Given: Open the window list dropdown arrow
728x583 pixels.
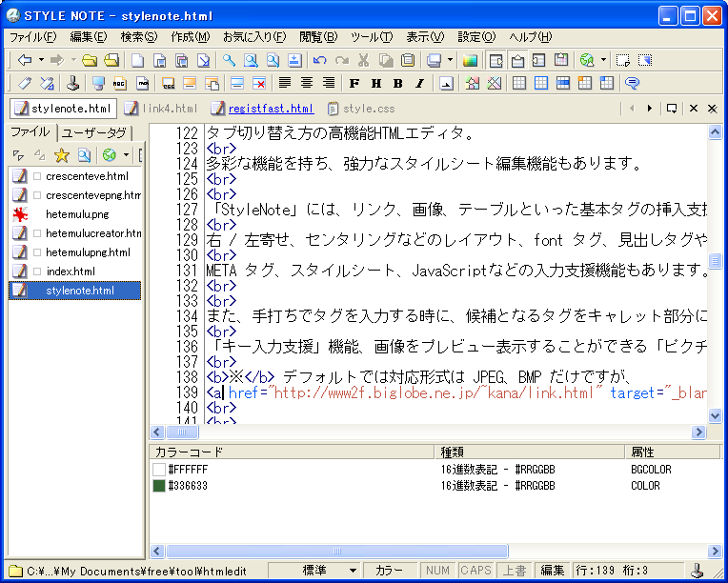Looking at the screenshot, I should [x=450, y=60].
